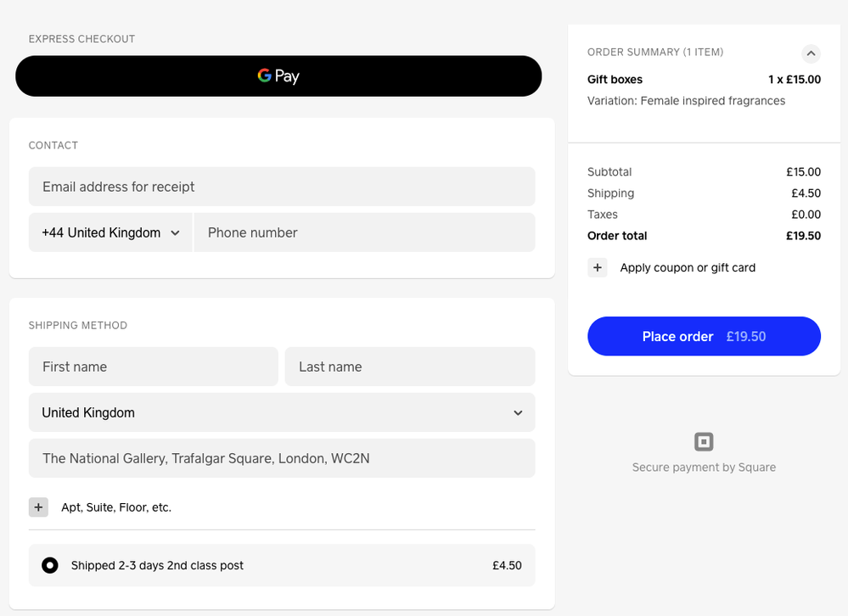Click the Pay with Google Pay button

point(278,76)
